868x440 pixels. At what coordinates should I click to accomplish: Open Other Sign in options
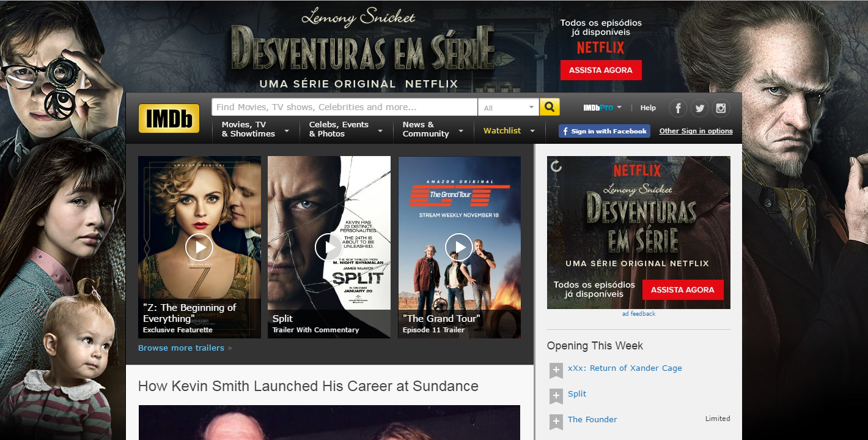point(696,131)
